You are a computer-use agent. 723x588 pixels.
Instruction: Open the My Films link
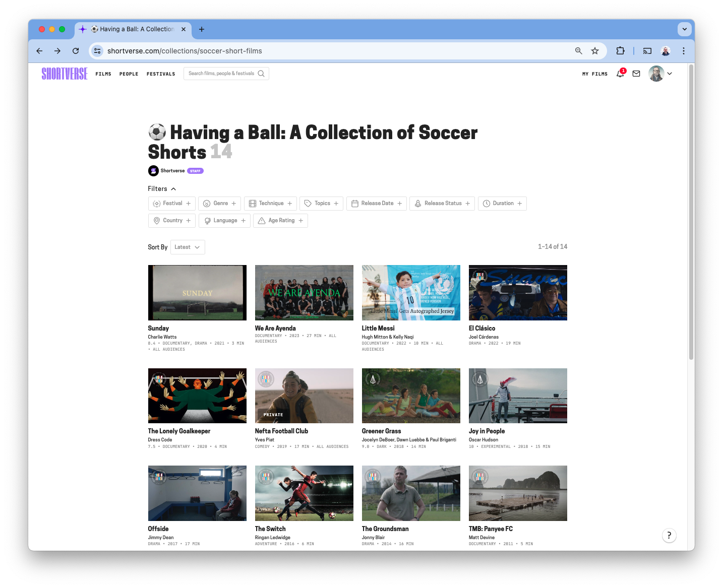point(595,74)
